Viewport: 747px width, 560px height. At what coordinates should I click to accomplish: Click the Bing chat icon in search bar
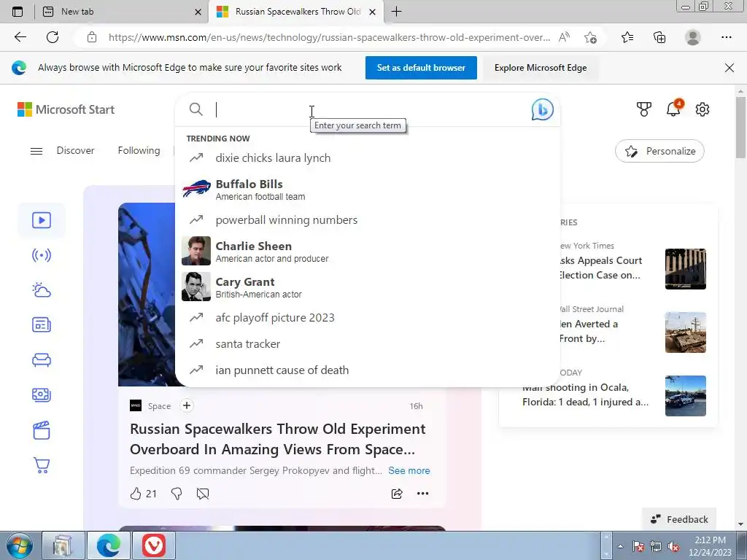point(542,109)
